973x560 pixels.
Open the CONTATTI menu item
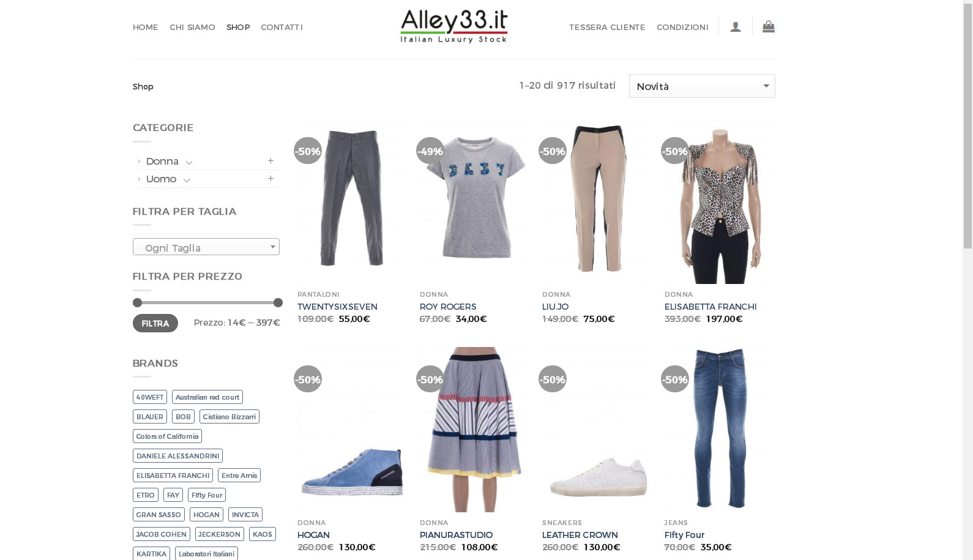pyautogui.click(x=281, y=27)
